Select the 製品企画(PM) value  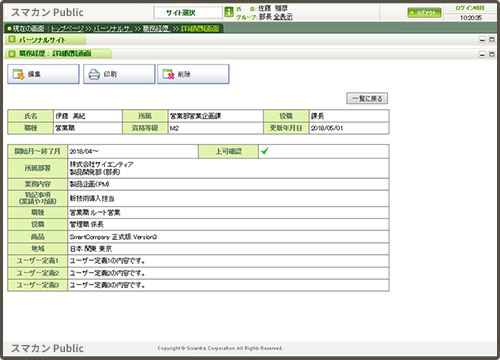tap(228, 184)
